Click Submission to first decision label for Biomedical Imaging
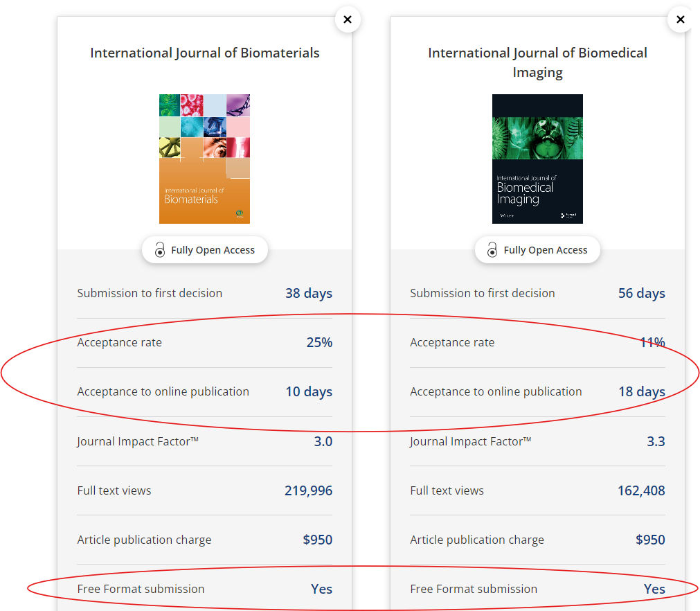The image size is (700, 611). [x=483, y=293]
